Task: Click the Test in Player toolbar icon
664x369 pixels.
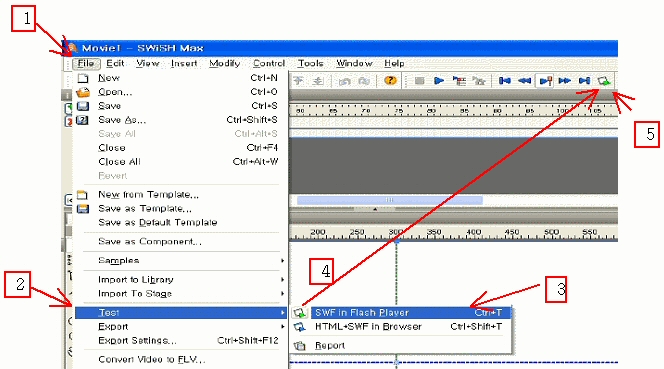Action: [604, 80]
